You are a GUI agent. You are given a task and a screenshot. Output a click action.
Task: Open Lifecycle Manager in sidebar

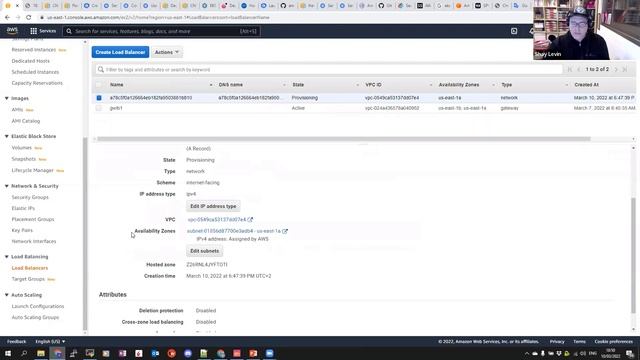pos(33,171)
